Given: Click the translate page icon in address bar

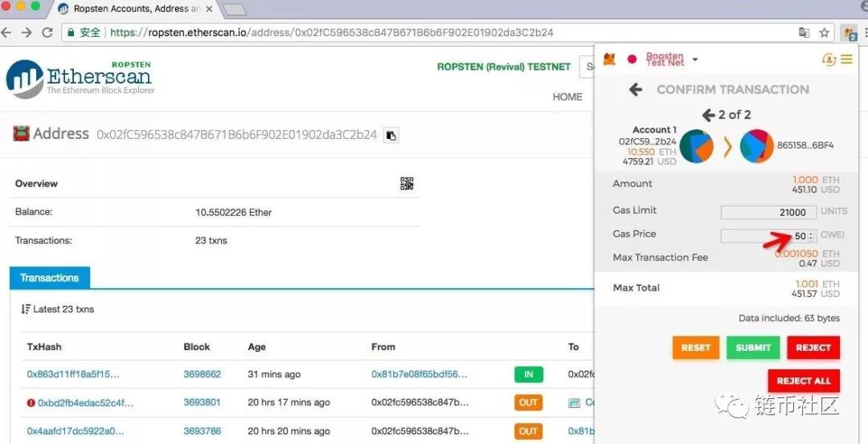Looking at the screenshot, I should point(804,33).
